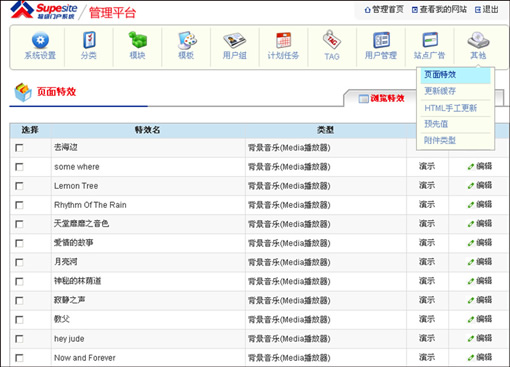Check the 爱情的故事 row checkbox
Image resolution: width=510 pixels, height=367 pixels.
(19, 243)
